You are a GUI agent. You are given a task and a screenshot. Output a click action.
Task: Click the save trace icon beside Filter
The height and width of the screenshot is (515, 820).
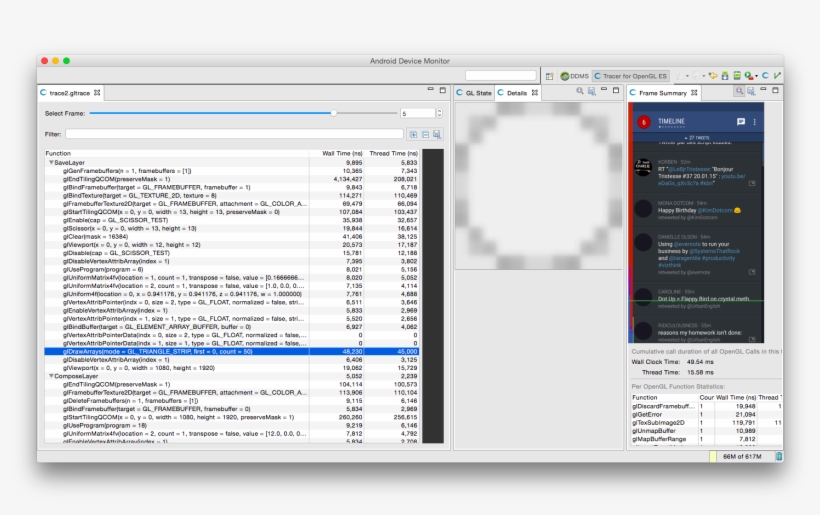coord(437,134)
